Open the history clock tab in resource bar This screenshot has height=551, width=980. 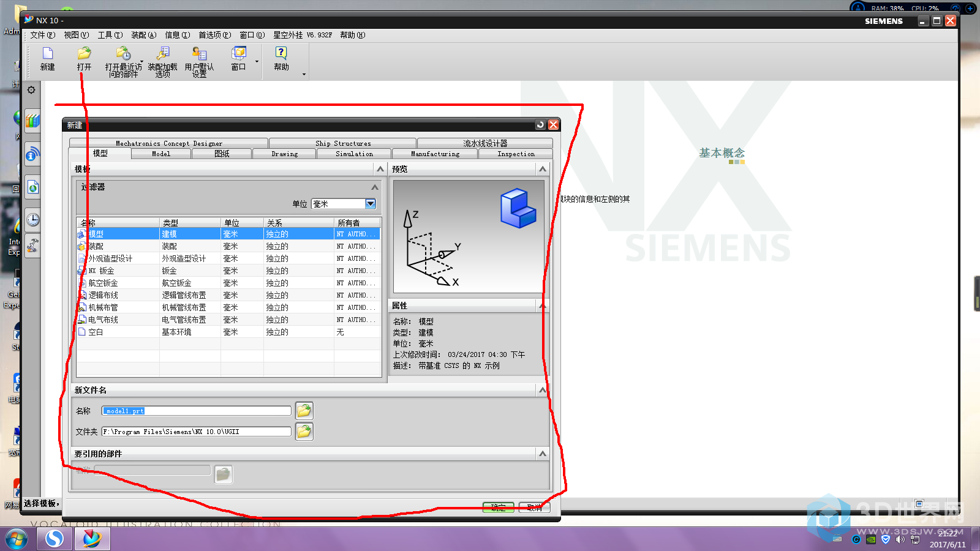point(32,219)
